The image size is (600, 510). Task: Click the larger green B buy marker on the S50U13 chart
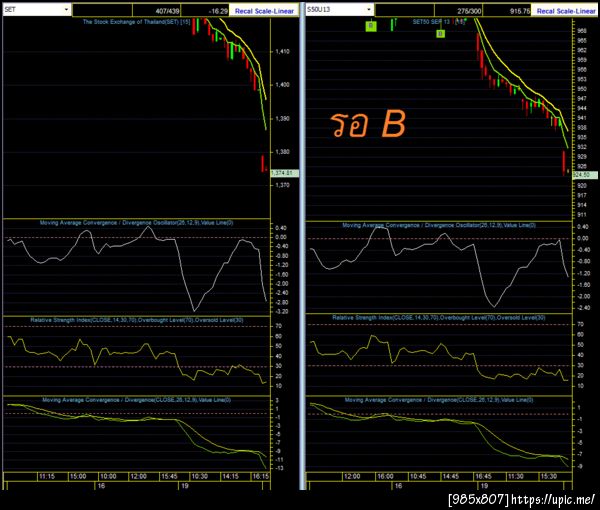click(371, 26)
